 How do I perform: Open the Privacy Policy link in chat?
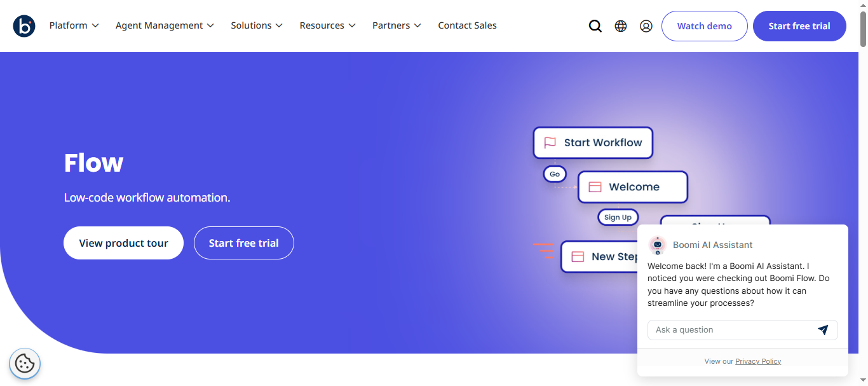click(x=758, y=361)
